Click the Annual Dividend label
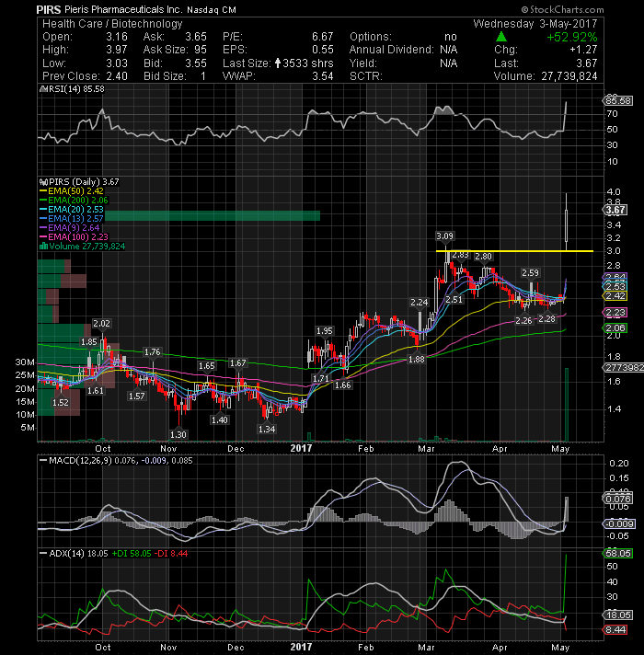644x655 pixels. click(x=391, y=50)
